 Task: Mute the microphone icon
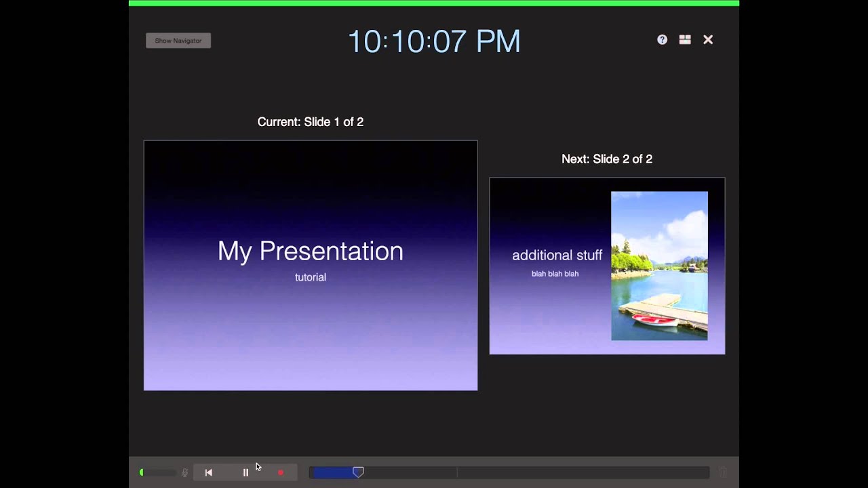pos(184,472)
